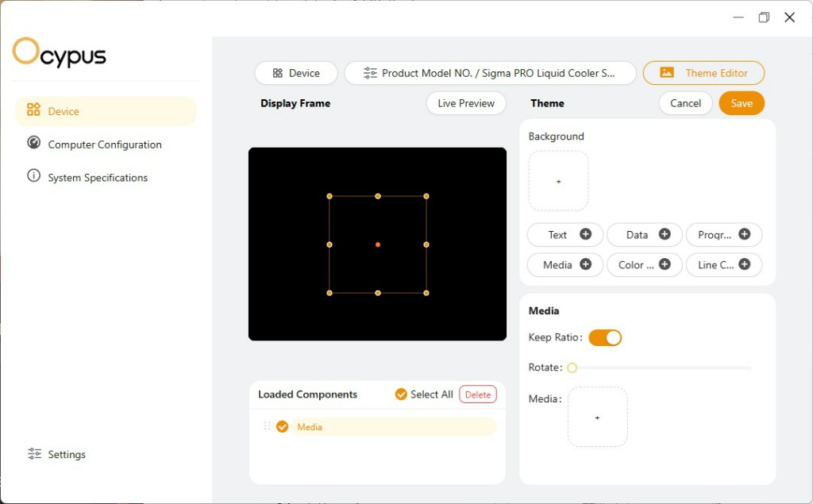Open the Device selector at top

(x=296, y=73)
